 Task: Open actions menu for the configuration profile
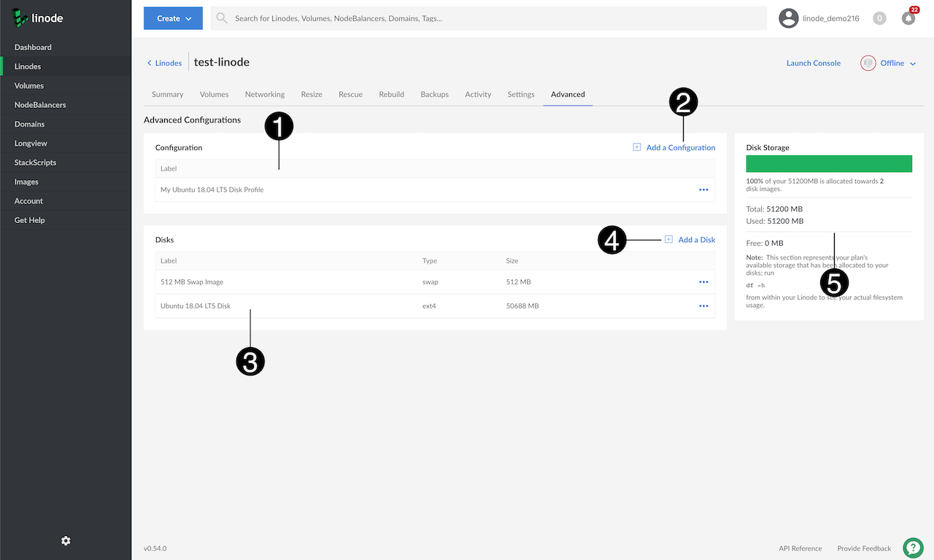pos(703,190)
